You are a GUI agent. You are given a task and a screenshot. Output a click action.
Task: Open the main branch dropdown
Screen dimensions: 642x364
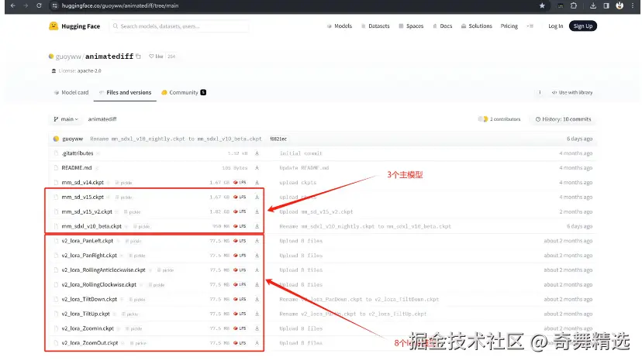click(65, 119)
